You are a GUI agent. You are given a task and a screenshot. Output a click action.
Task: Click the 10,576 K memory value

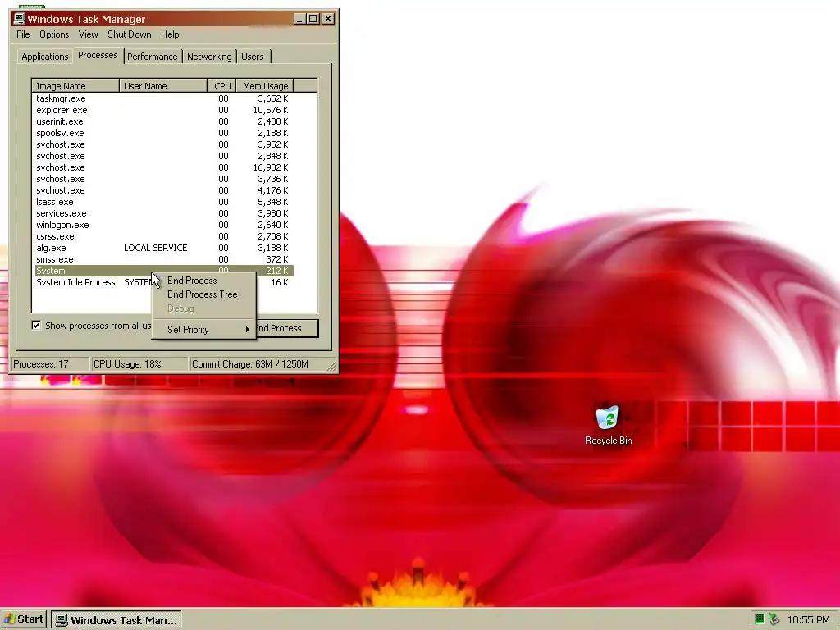271,110
